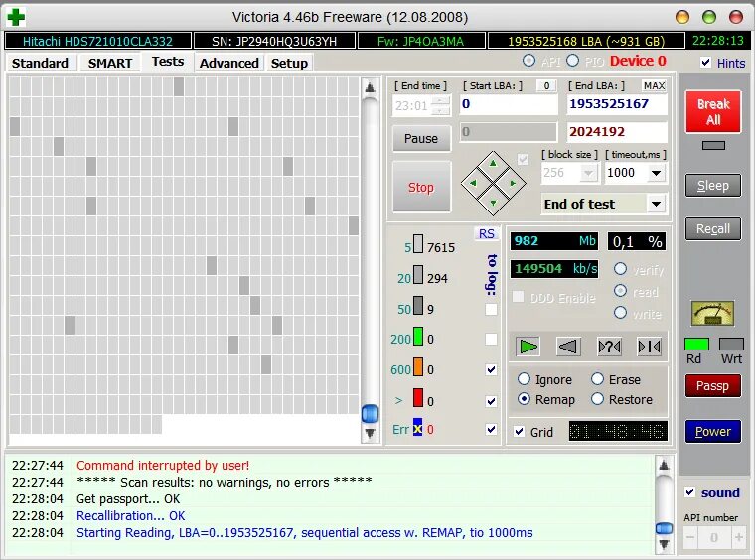Viewport: 755px width, 560px height.
Task: Toggle the log checkbox for 50 ms blocks
Action: coord(491,309)
